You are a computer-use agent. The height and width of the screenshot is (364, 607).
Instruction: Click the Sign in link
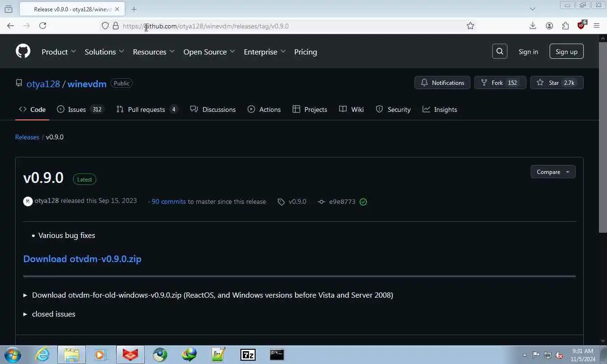coord(528,52)
